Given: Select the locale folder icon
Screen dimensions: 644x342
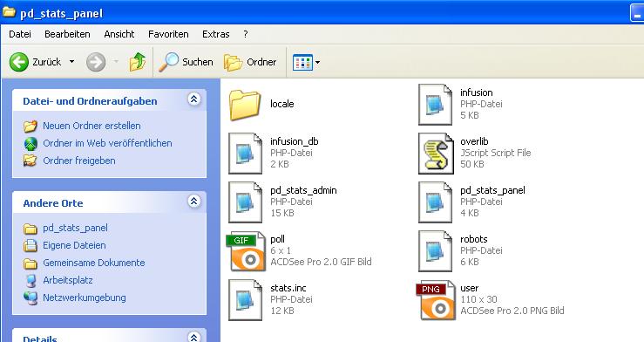Looking at the screenshot, I should (x=245, y=106).
